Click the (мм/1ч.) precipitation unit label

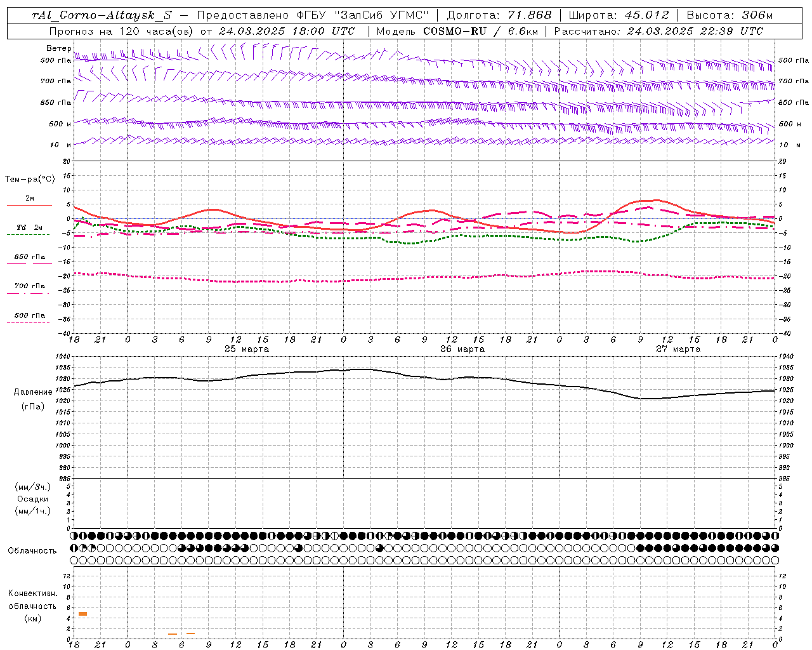point(33,512)
